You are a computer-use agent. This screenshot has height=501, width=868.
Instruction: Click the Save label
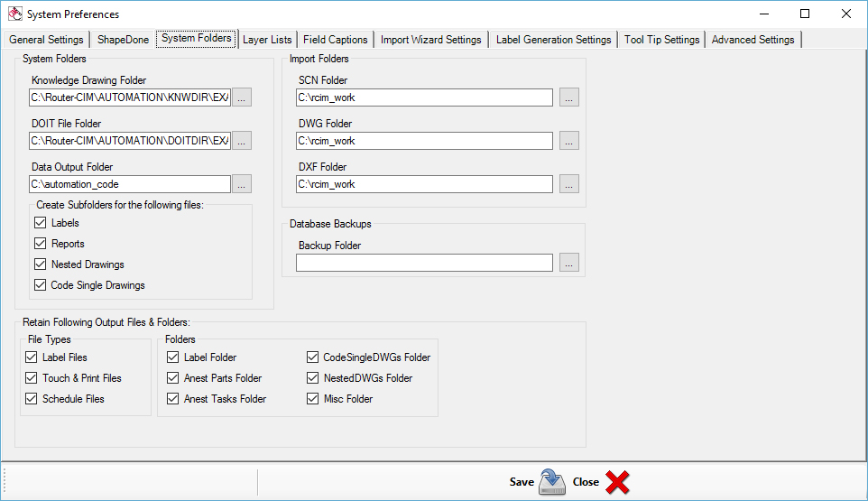click(522, 482)
